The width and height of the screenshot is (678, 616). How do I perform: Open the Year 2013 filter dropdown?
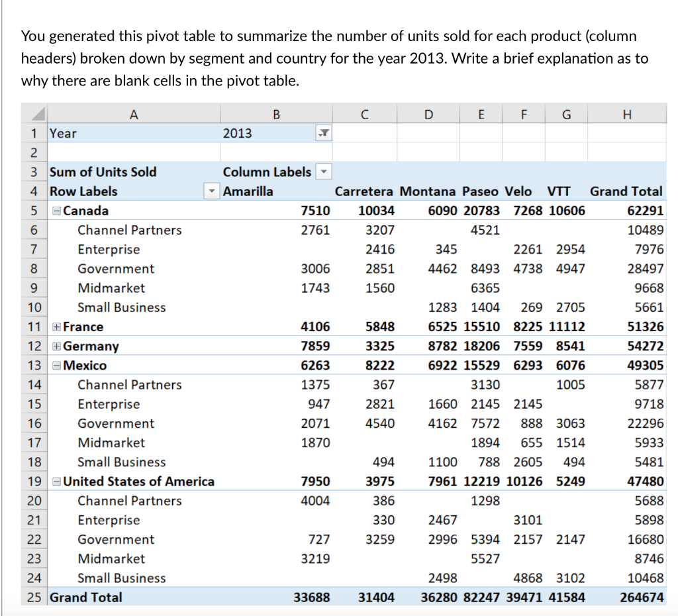click(x=323, y=133)
